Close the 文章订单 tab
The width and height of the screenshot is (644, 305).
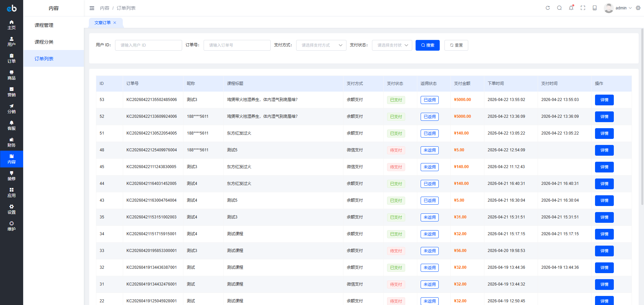click(x=115, y=23)
